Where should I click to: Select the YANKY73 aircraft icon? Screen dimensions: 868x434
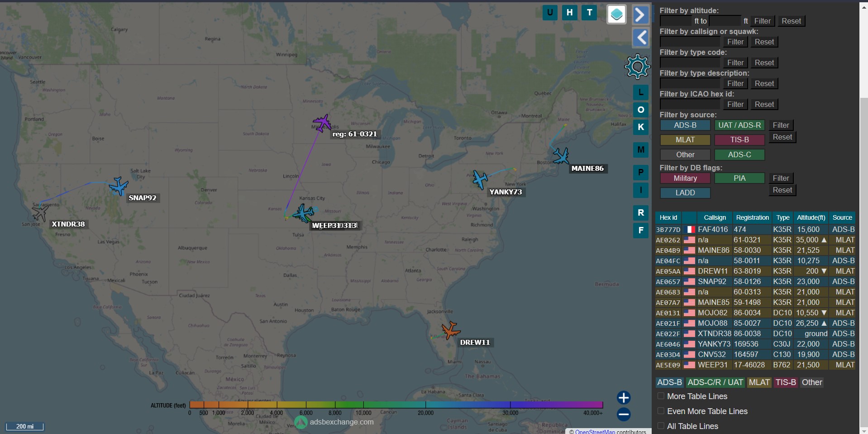480,179
